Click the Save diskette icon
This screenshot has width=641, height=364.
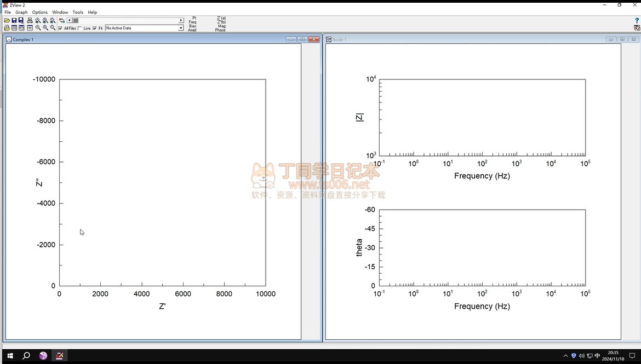(x=14, y=20)
